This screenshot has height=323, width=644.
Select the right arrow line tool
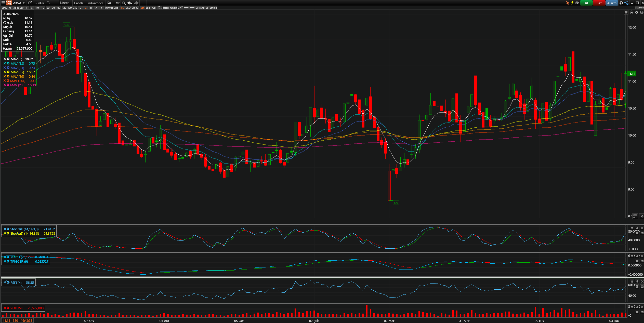pos(186,8)
